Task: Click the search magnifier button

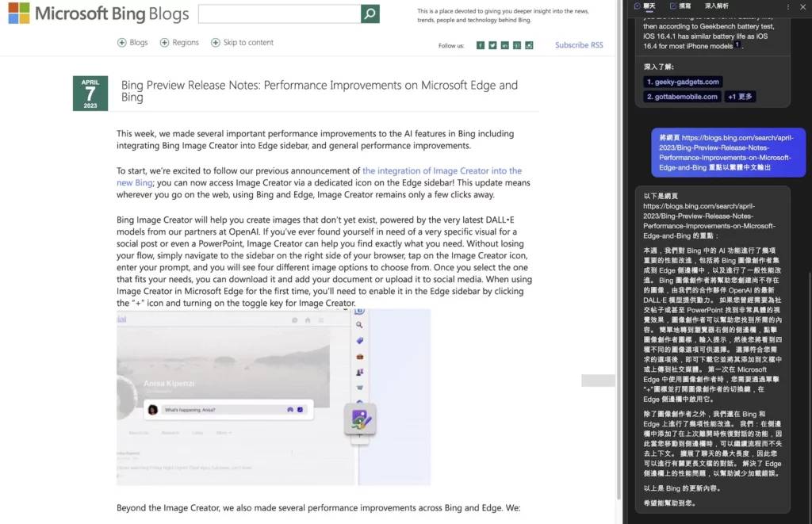Action: click(371, 15)
